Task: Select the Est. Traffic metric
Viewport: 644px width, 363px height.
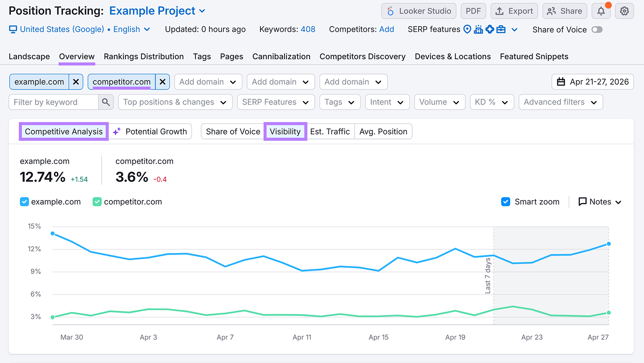Action: click(330, 131)
